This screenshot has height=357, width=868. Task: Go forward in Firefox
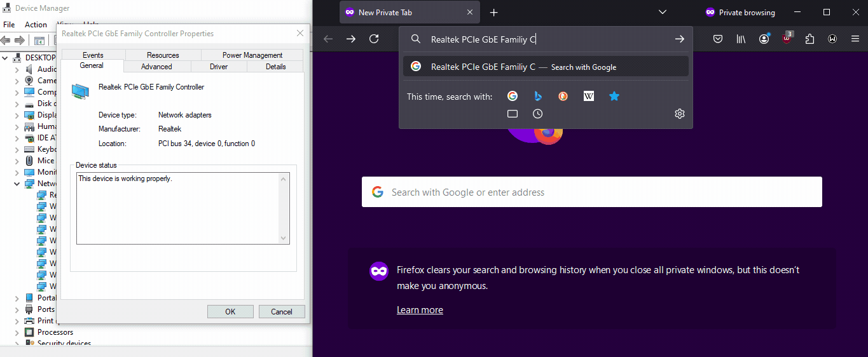[x=351, y=39]
